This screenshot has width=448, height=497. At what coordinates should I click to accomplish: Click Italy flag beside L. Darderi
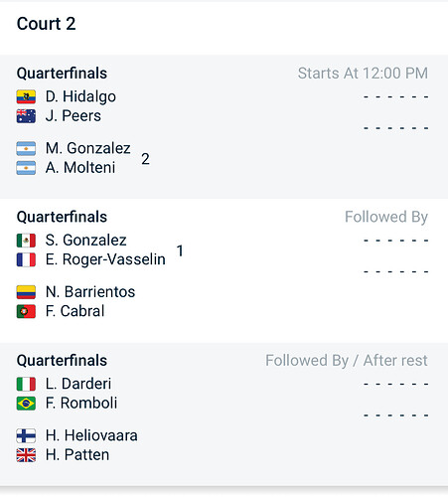click(26, 384)
